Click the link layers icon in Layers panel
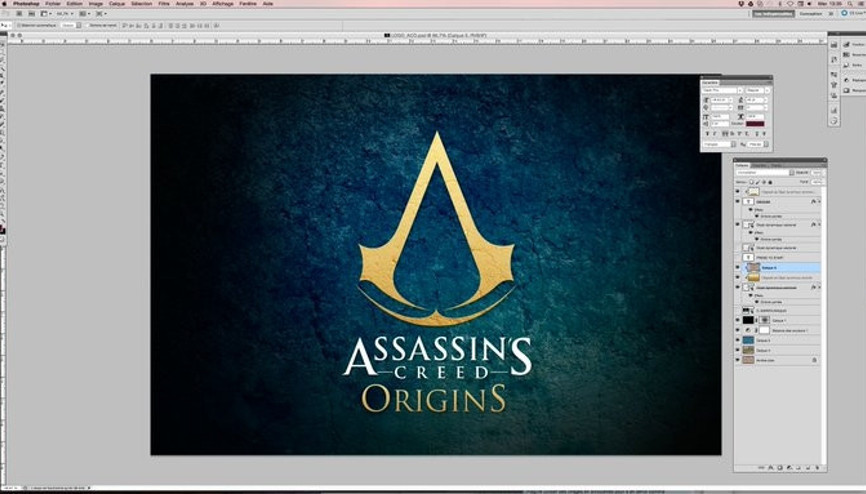Screen dimensions: 866x494 (x=761, y=468)
